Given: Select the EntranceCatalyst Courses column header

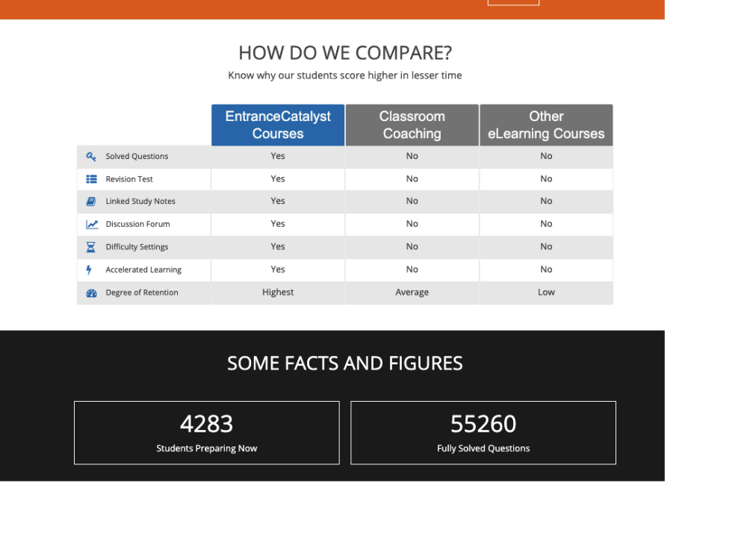Looking at the screenshot, I should 278,125.
